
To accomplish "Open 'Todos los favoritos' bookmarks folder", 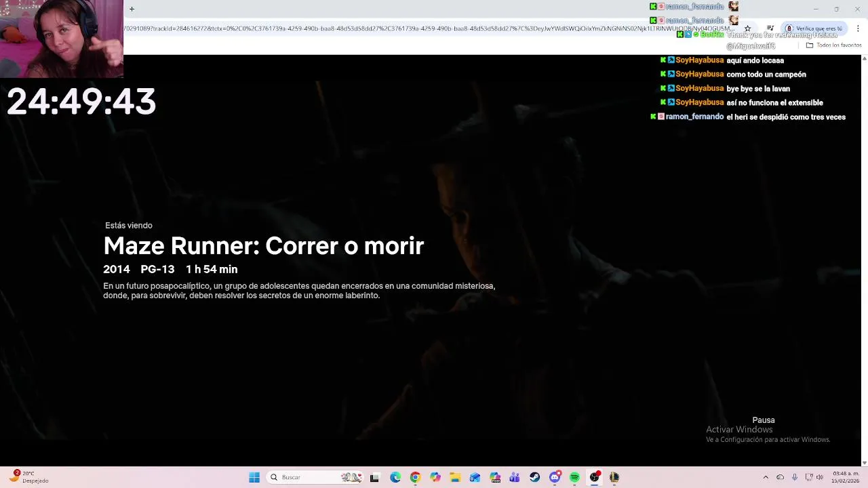I will coord(833,45).
